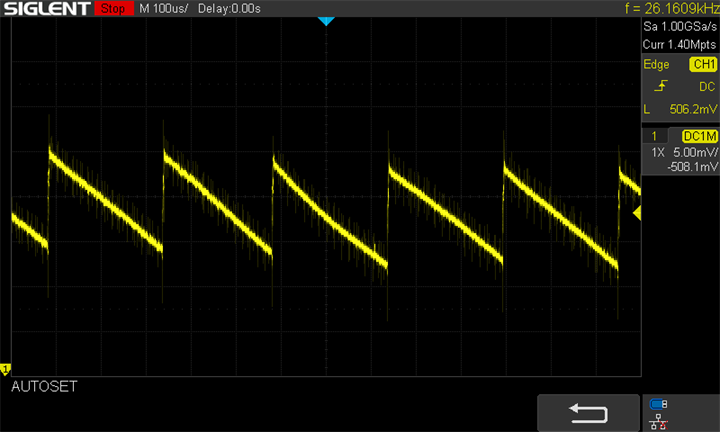
Task: Click the channel 1 ground marker
Action: point(5,369)
